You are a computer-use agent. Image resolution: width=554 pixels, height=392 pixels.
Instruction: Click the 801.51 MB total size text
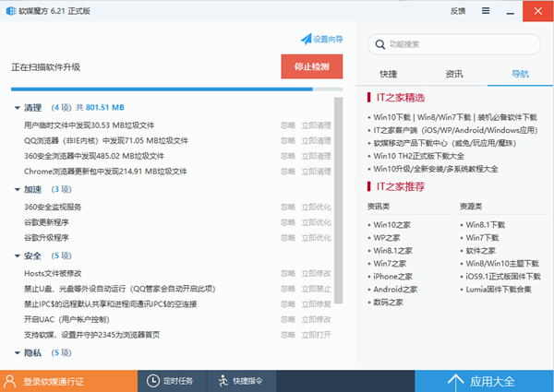(x=105, y=108)
